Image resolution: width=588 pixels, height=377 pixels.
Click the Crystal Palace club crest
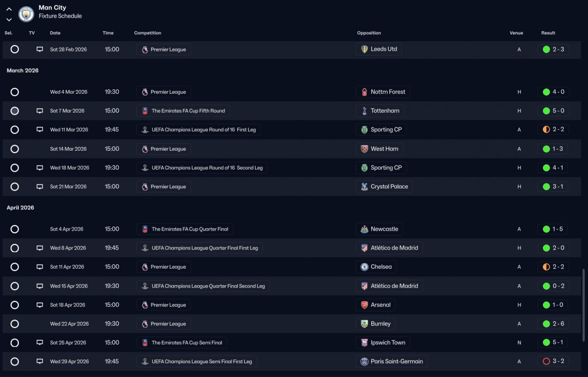[x=364, y=186]
